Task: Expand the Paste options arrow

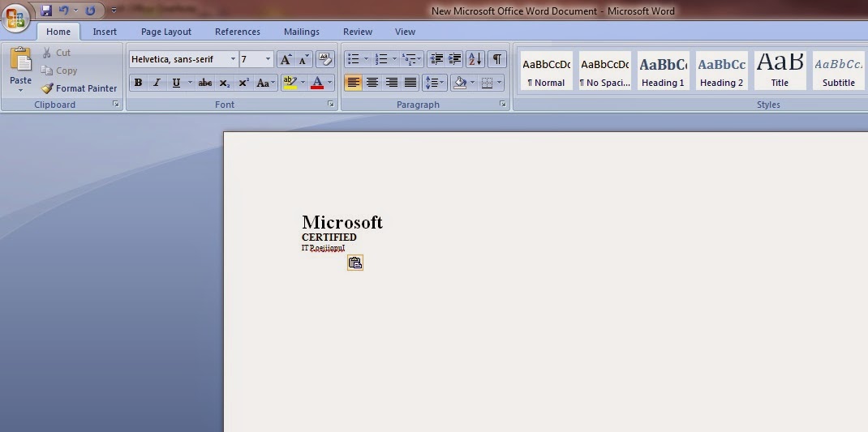Action: click(20, 90)
